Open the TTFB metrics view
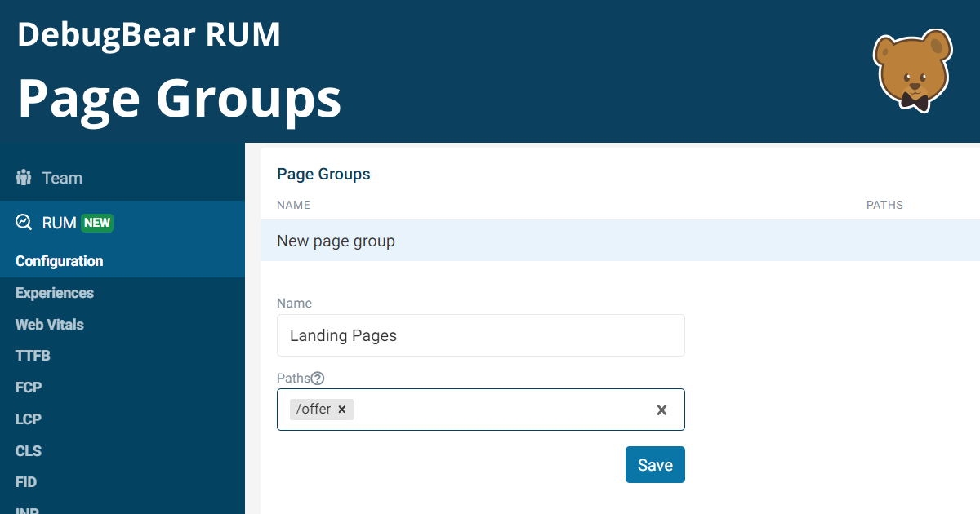The image size is (980, 514). [x=33, y=356]
